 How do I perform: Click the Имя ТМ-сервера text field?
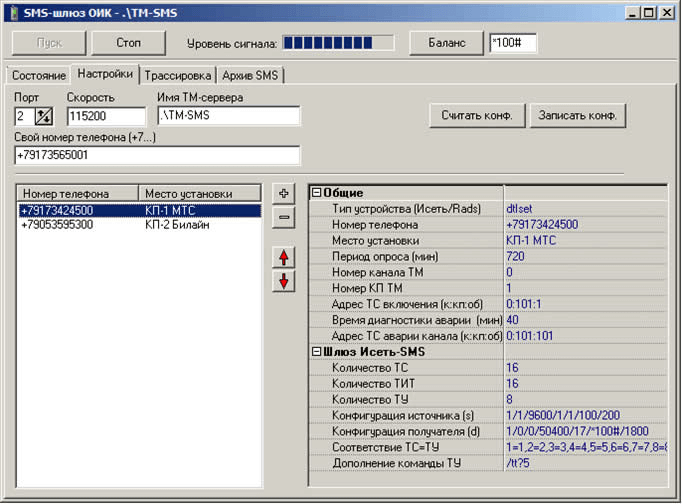pos(228,116)
